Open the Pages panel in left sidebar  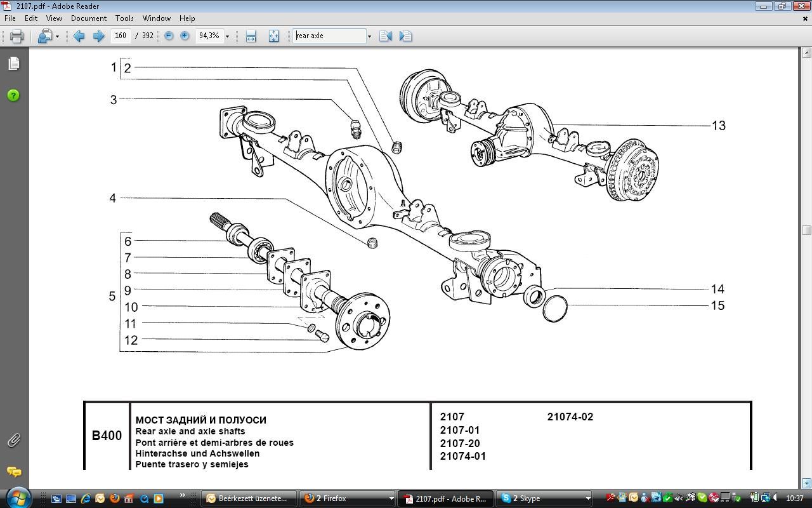click(x=13, y=63)
